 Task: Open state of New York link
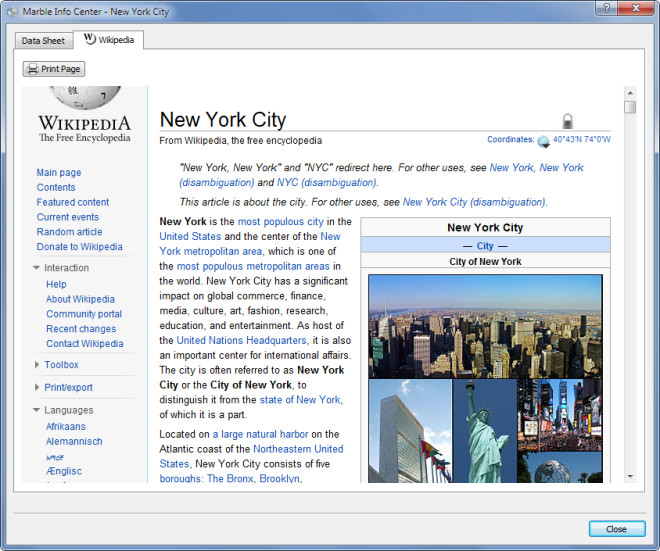point(300,400)
